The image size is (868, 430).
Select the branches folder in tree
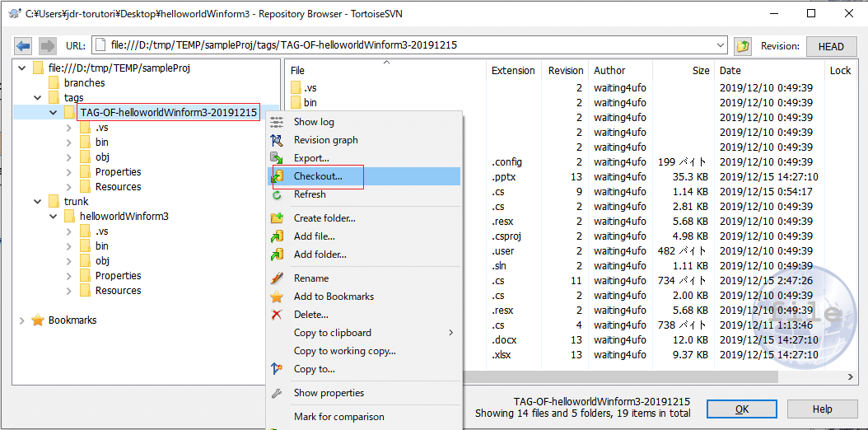click(x=84, y=82)
